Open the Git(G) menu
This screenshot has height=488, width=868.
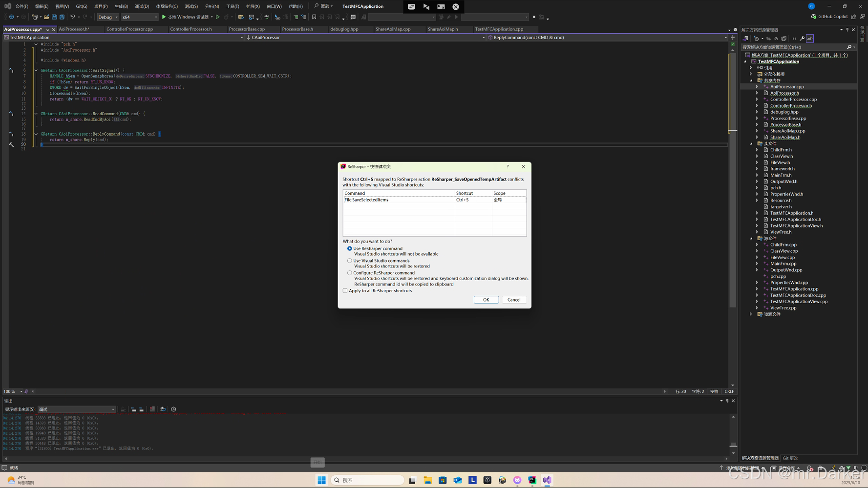[81, 6]
